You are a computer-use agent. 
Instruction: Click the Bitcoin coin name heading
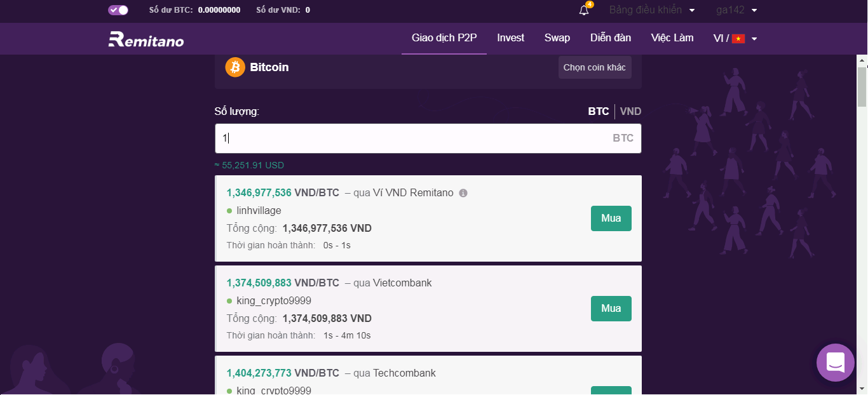click(x=269, y=67)
